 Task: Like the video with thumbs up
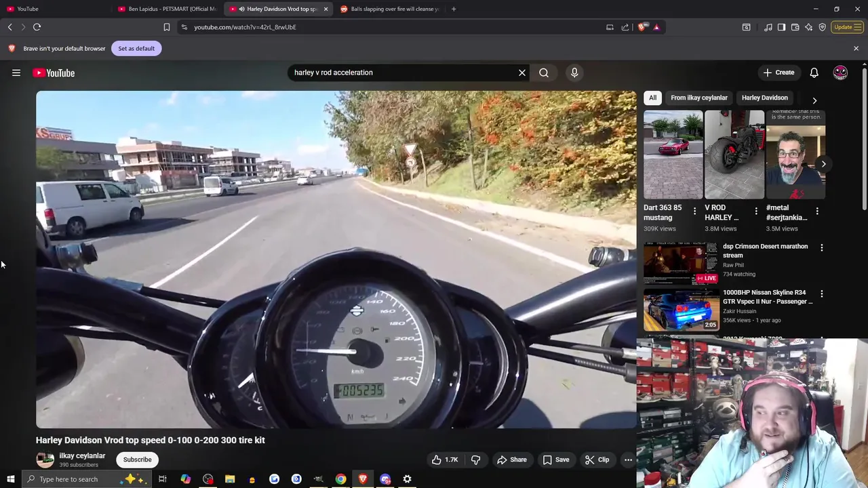point(445,460)
